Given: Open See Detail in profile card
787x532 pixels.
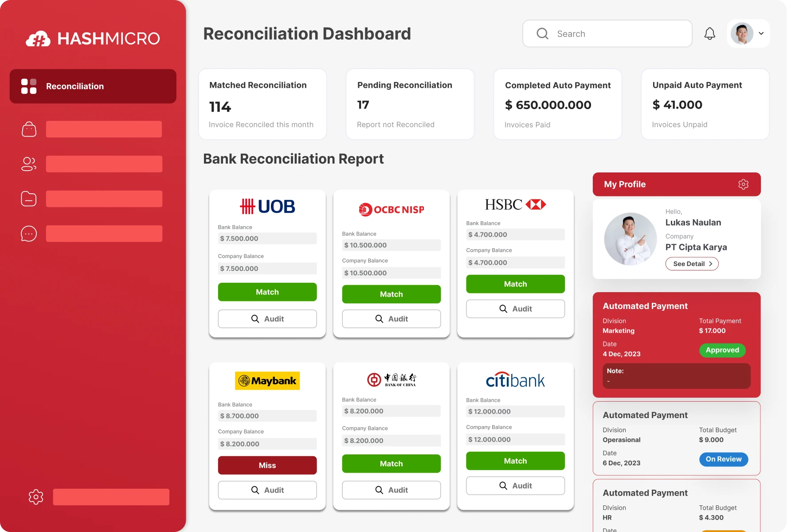Looking at the screenshot, I should (692, 264).
